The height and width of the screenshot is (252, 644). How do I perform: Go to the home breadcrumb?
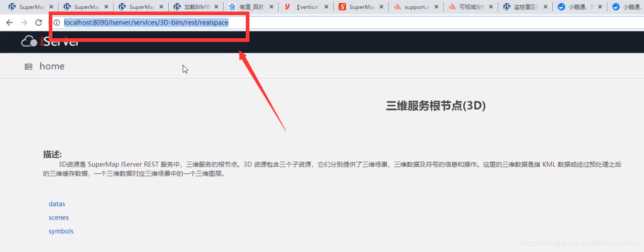pos(52,66)
